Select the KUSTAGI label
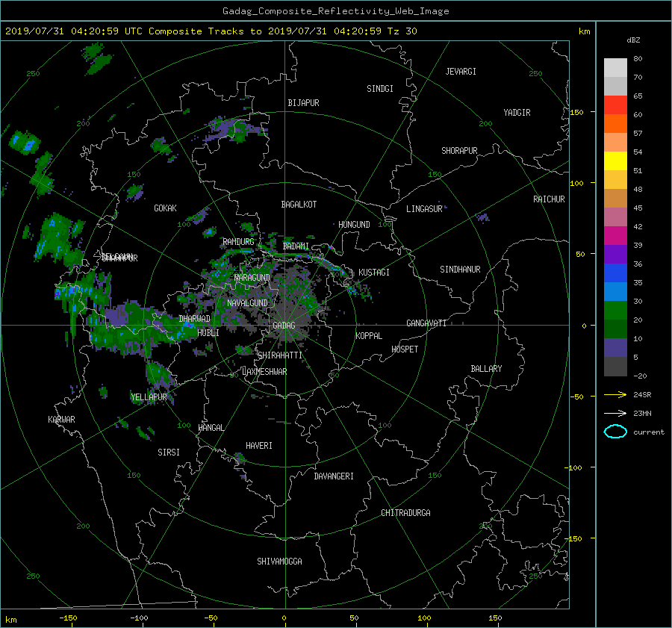Screen dimensions: 672x628 click(x=374, y=273)
